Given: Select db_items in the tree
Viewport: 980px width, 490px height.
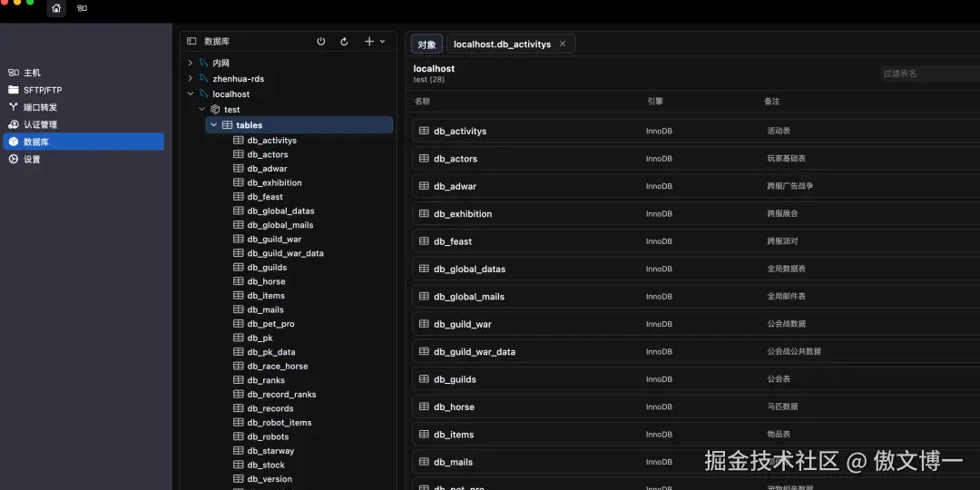Looking at the screenshot, I should [266, 296].
